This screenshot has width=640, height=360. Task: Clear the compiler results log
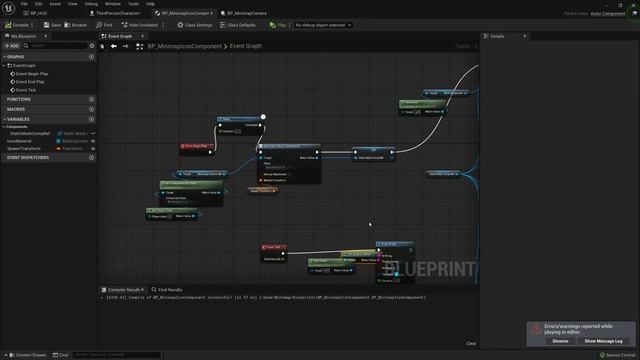click(471, 343)
